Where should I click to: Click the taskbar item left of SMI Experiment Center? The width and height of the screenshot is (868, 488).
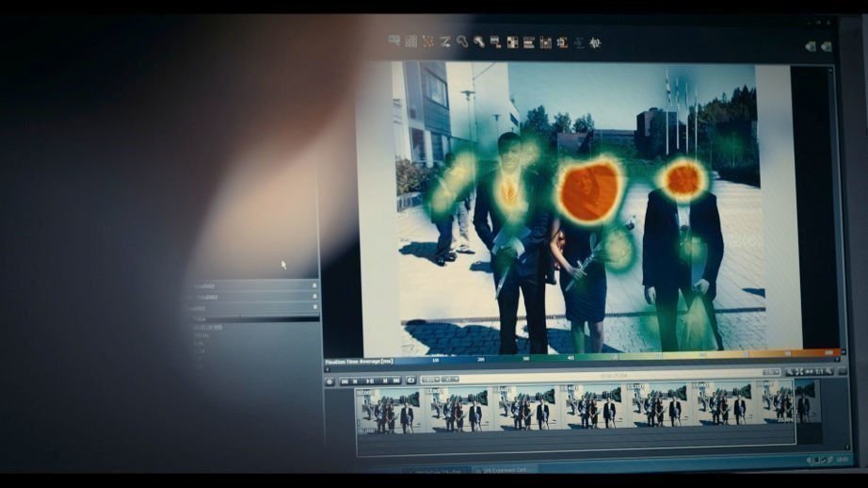coord(438,471)
